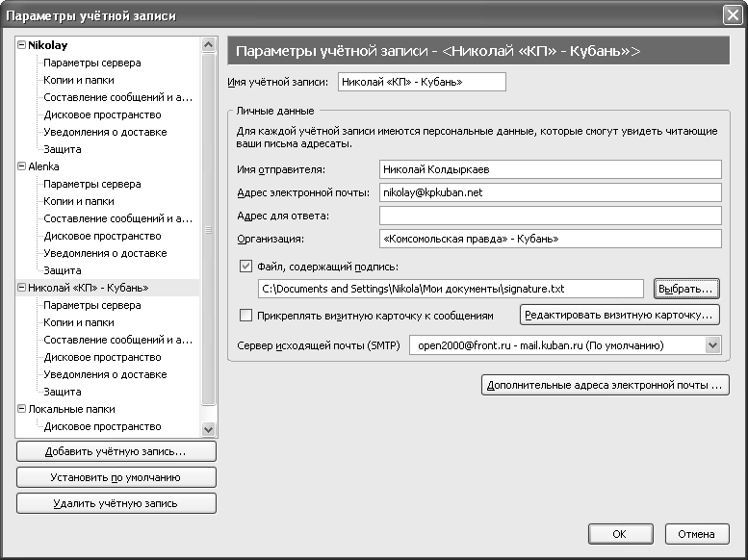Select Параметры сервера under Nikolay
This screenshot has height=560, width=748.
91,63
